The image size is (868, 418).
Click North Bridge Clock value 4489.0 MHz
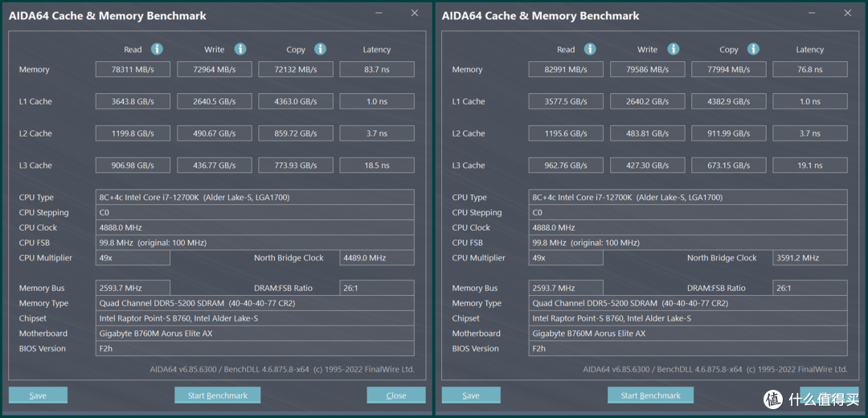coord(377,258)
